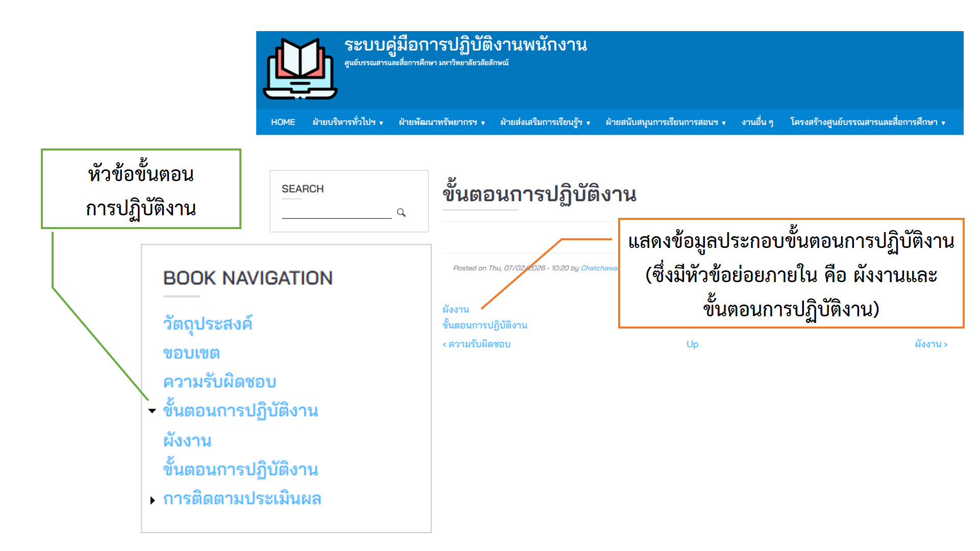Open วัตถุประสงค์ in Book Navigation

point(207,324)
